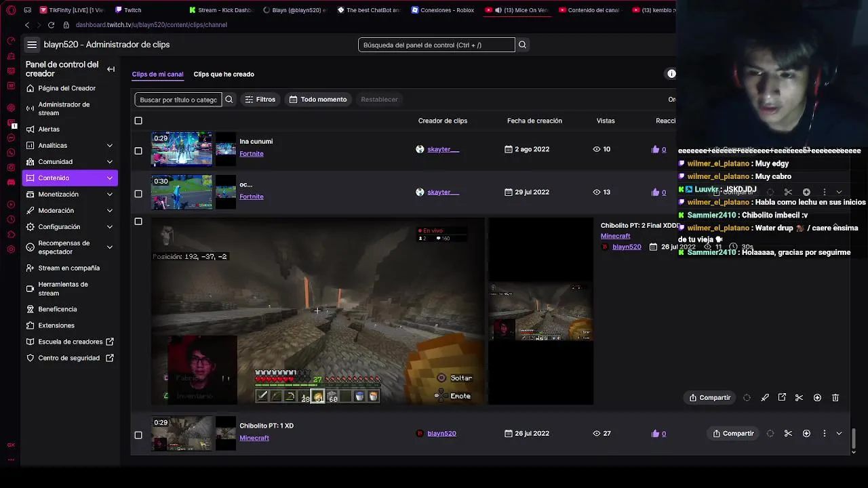This screenshot has width=868, height=488.
Task: Click star circle icon on Chibolito PT: 1 XD row
Action: pos(806,434)
